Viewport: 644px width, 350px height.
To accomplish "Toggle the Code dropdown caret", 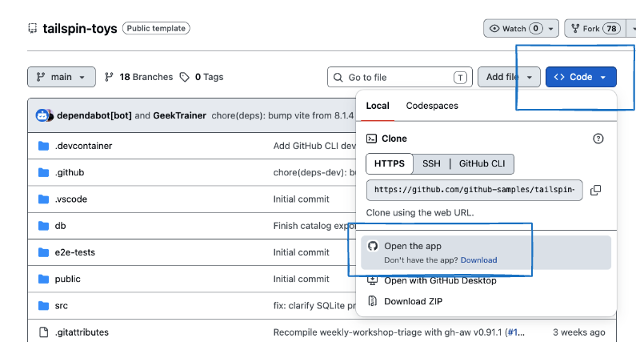I will 603,78.
